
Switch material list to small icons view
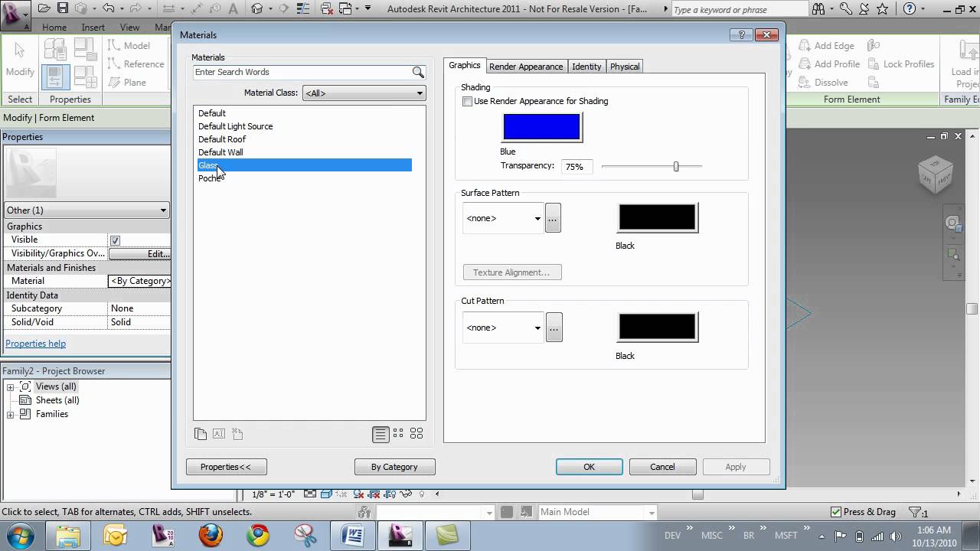[398, 433]
